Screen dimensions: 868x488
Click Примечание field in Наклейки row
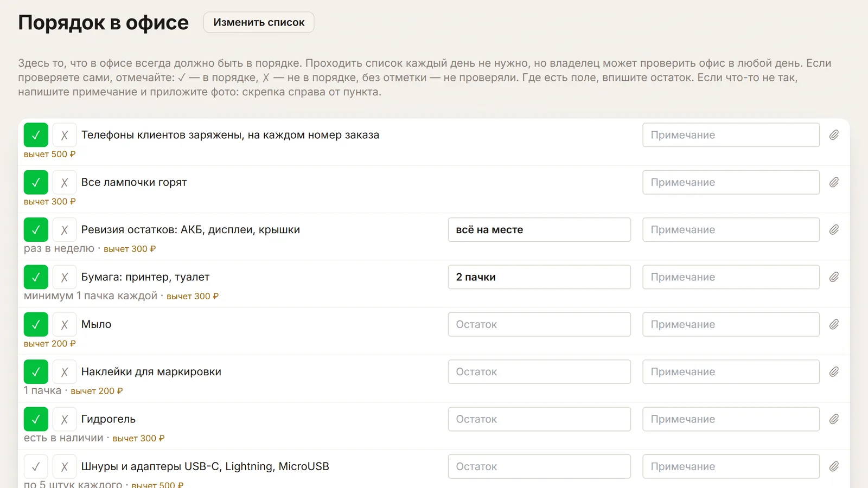pos(731,371)
